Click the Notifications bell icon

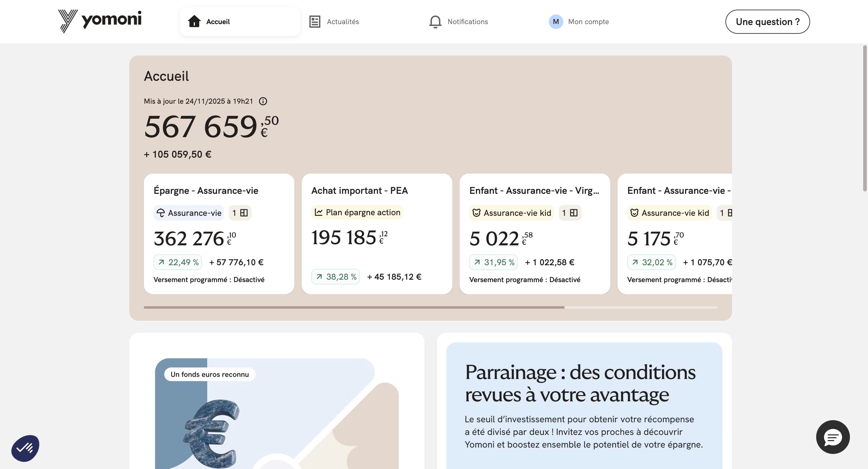[435, 22]
